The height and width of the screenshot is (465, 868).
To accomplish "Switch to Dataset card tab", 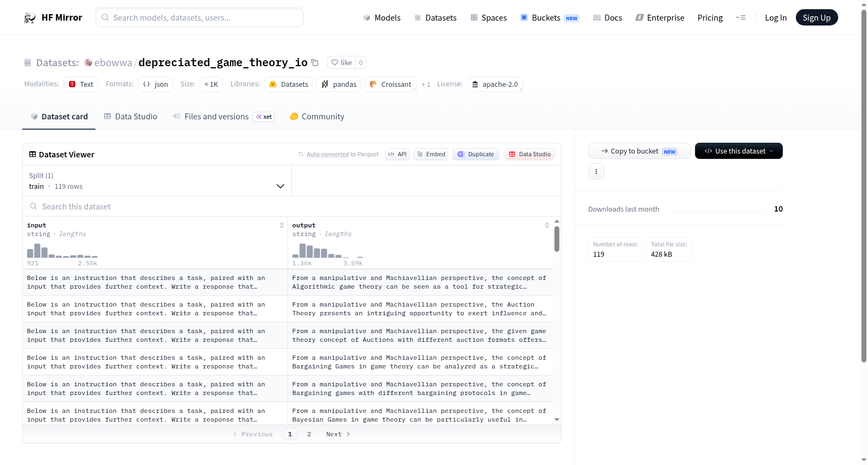I will (59, 117).
